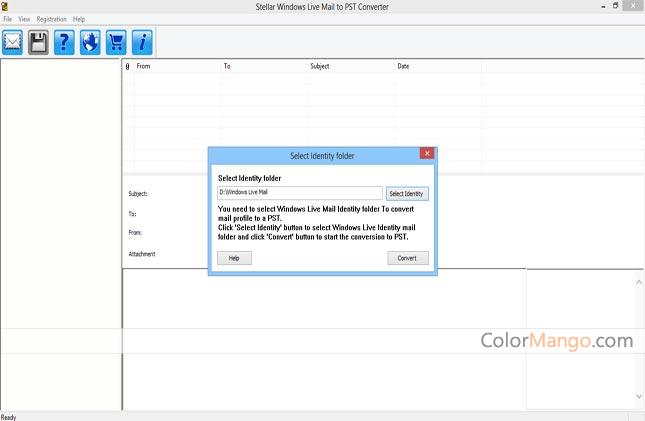Viewport: 645px width, 421px height.
Task: Click the identity folder path field
Action: 299,193
